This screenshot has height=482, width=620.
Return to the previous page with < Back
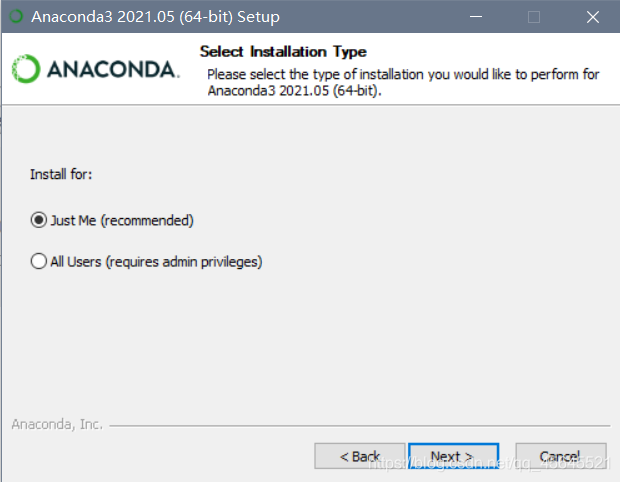[x=360, y=456]
